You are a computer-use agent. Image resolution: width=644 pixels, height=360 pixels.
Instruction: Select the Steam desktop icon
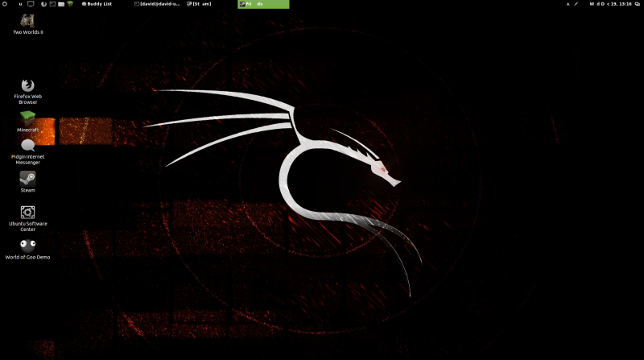pos(27,182)
